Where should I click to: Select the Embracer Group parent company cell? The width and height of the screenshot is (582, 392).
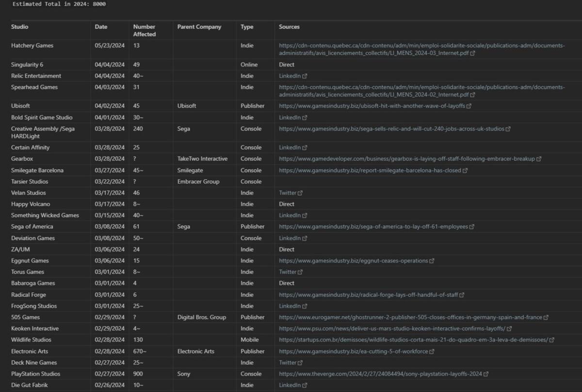coord(198,182)
